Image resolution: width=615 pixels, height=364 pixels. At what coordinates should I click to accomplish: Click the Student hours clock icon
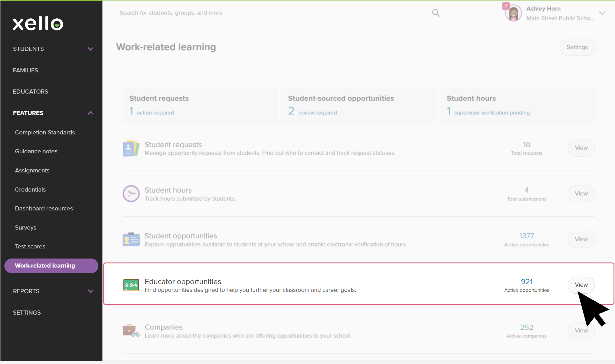131,194
